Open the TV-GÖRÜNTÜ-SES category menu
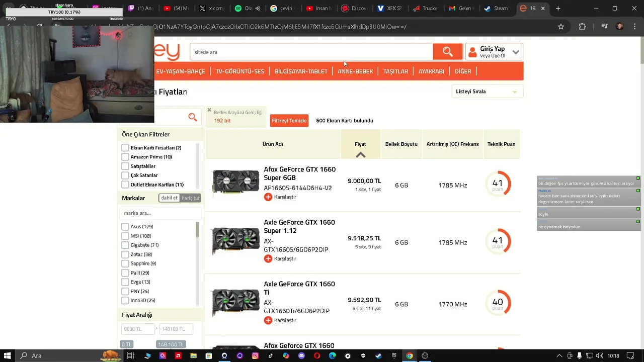This screenshot has width=644, height=362. pos(240,71)
